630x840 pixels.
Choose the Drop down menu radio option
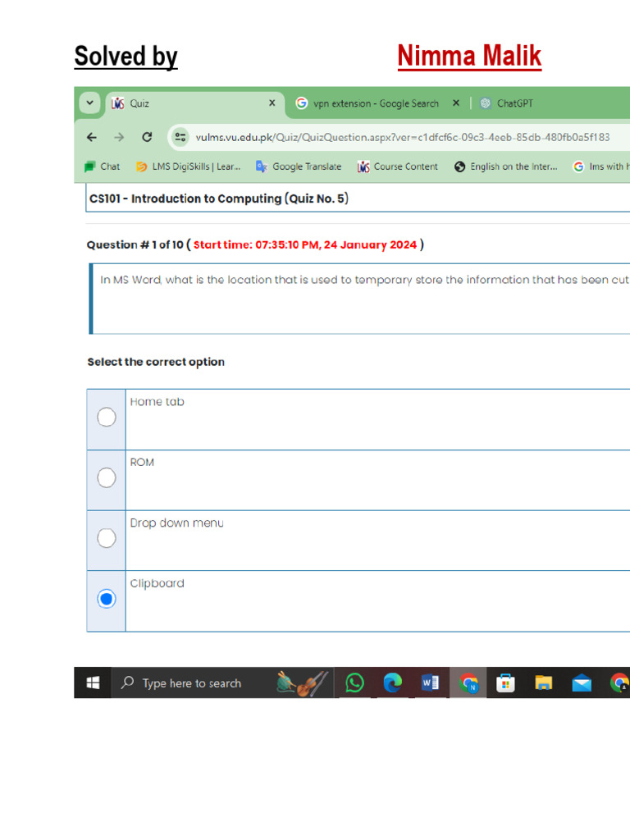click(107, 538)
